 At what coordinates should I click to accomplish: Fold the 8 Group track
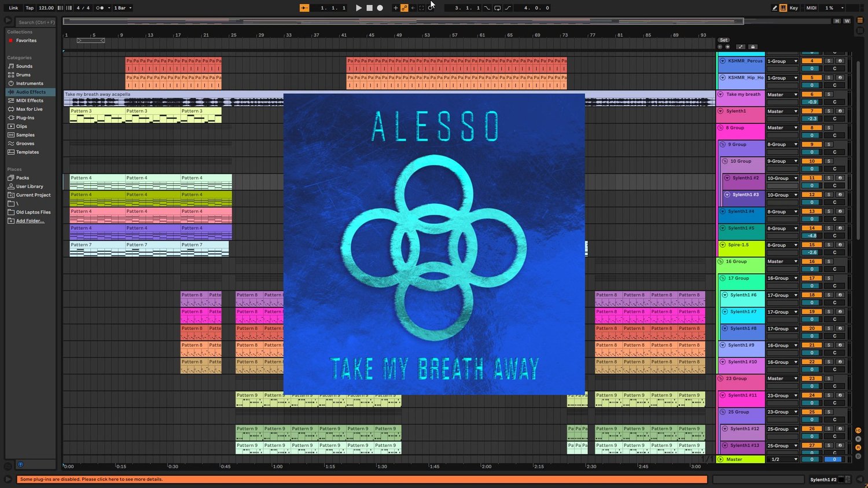tap(721, 128)
